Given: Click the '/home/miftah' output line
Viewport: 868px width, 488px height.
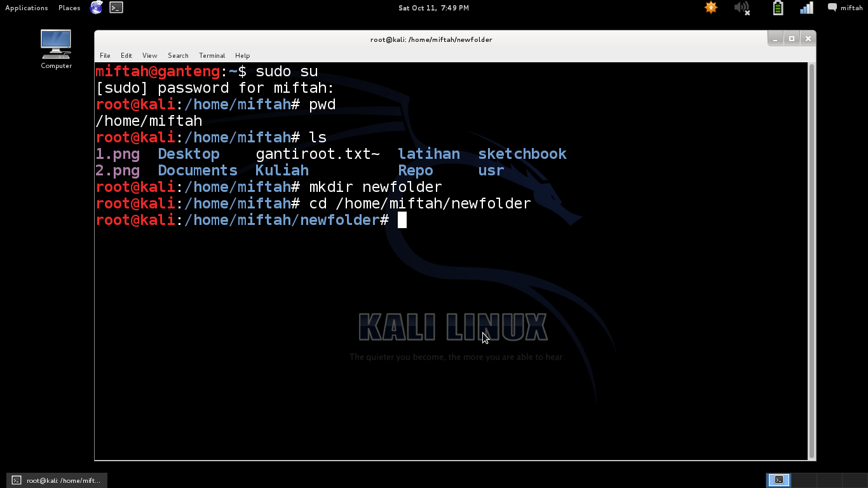Looking at the screenshot, I should [149, 121].
